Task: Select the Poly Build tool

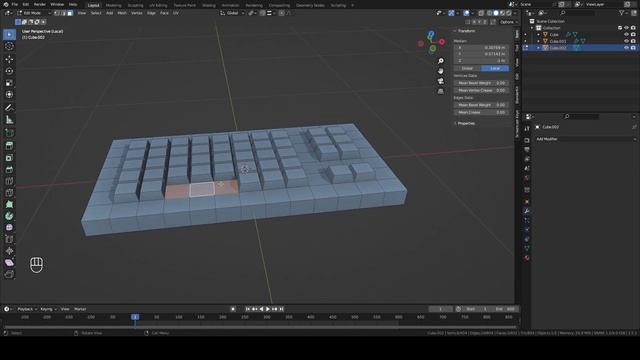Action: (x=9, y=204)
